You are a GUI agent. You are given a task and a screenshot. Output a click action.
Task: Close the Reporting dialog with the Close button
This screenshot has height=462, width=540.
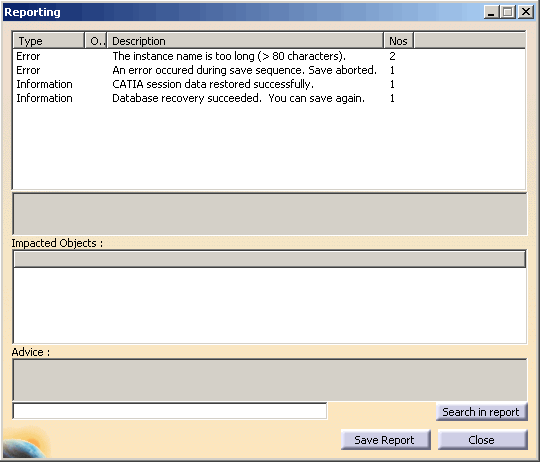click(x=482, y=440)
